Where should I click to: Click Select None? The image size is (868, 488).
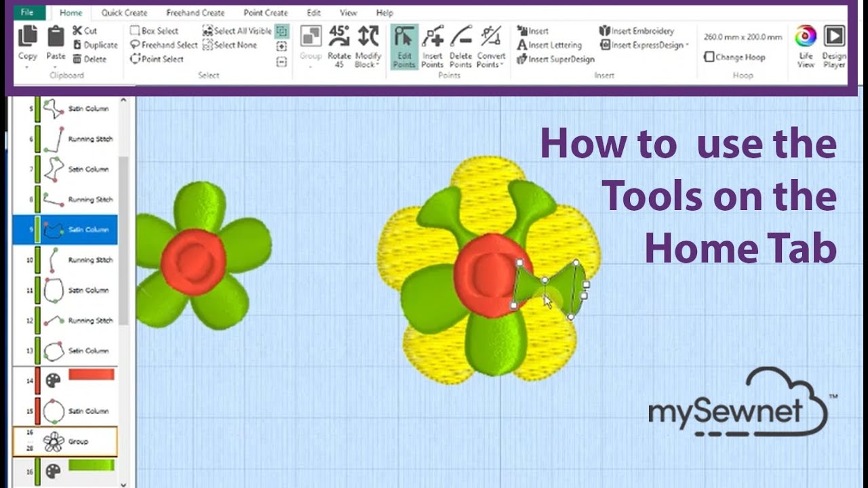(x=229, y=45)
